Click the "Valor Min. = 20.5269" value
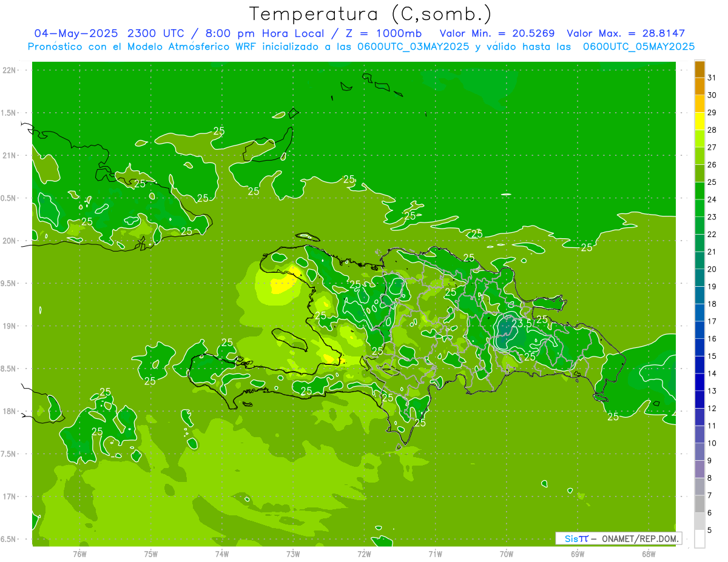 (497, 33)
